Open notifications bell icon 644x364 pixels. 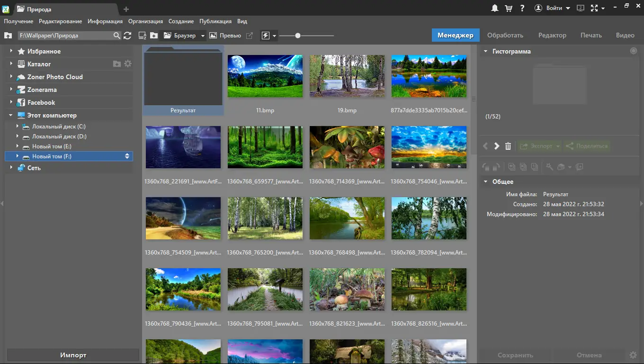click(495, 8)
